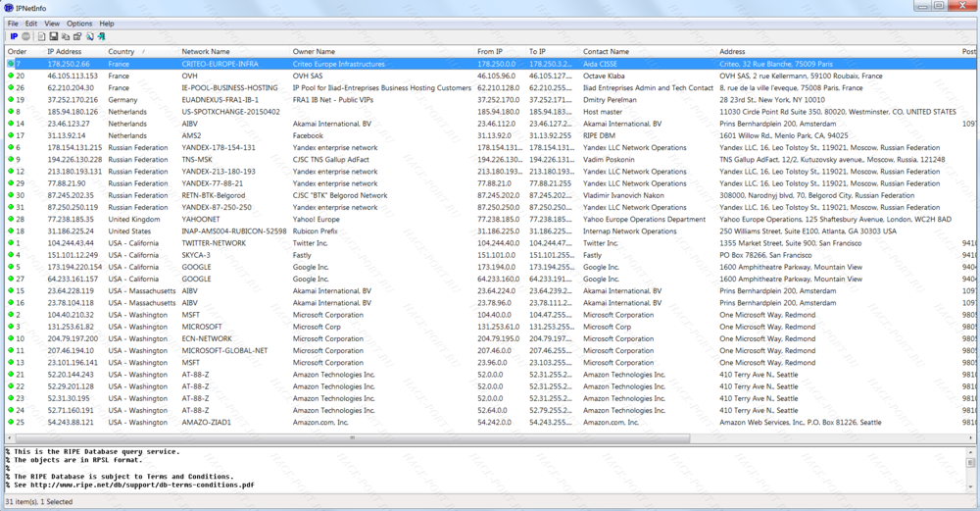The image size is (980, 511).
Task: Click green status dot of 194.226.130.228 row
Action: click(11, 159)
